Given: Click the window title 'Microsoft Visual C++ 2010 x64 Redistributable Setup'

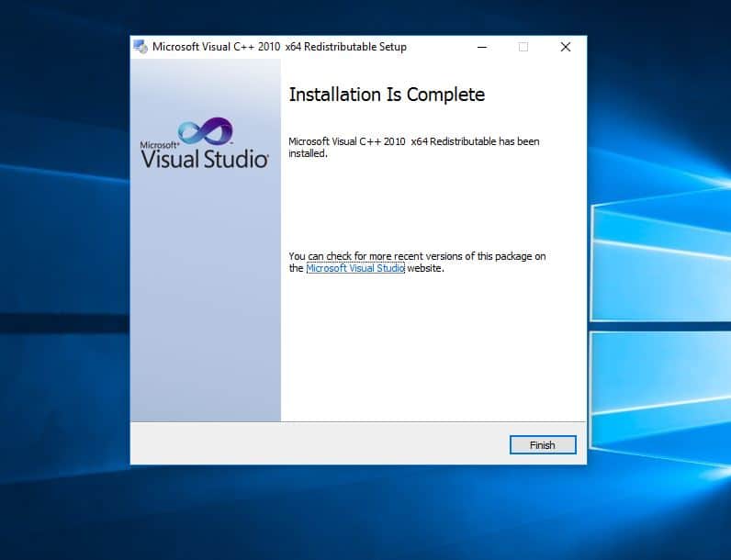Looking at the screenshot, I should pos(279,47).
